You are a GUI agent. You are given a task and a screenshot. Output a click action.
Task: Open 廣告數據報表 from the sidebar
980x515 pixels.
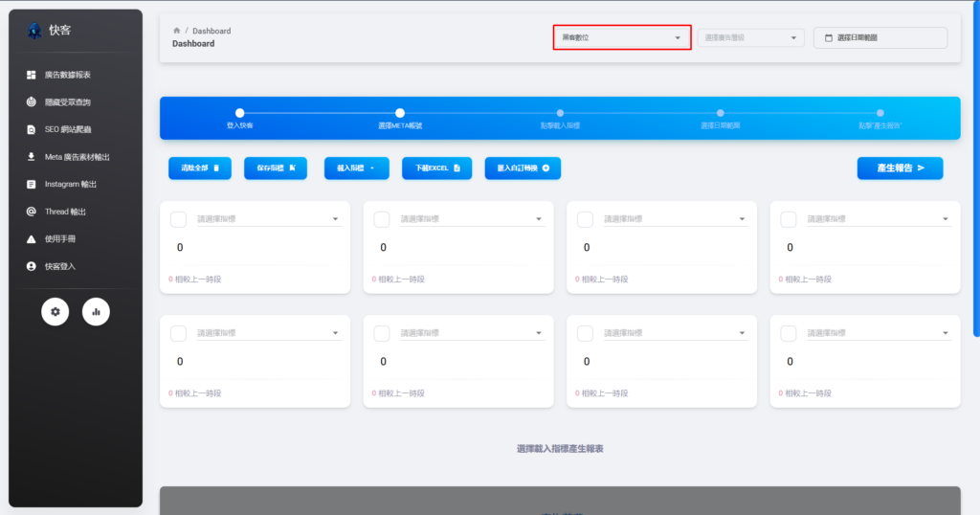click(x=67, y=75)
